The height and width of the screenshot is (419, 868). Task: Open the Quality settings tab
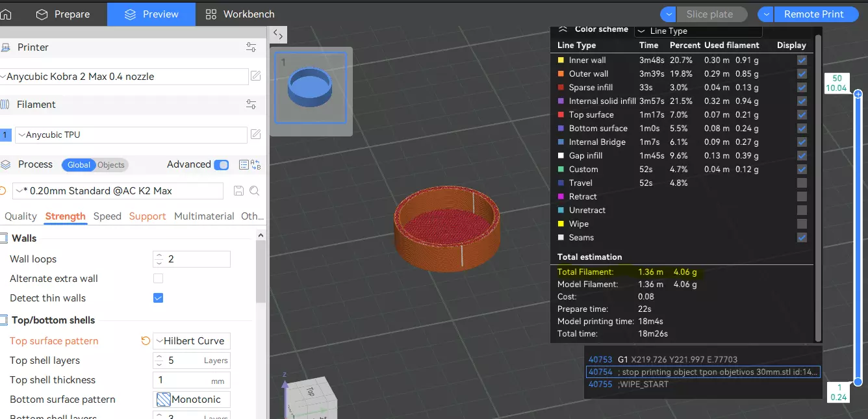click(x=21, y=216)
